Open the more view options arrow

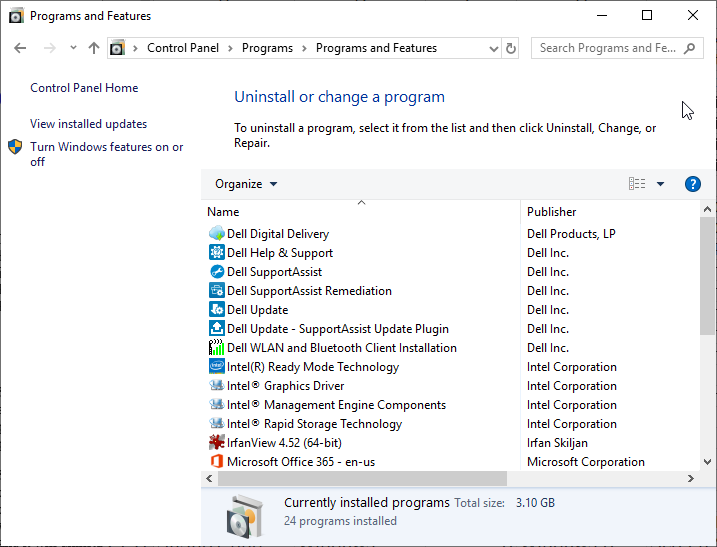(x=660, y=184)
